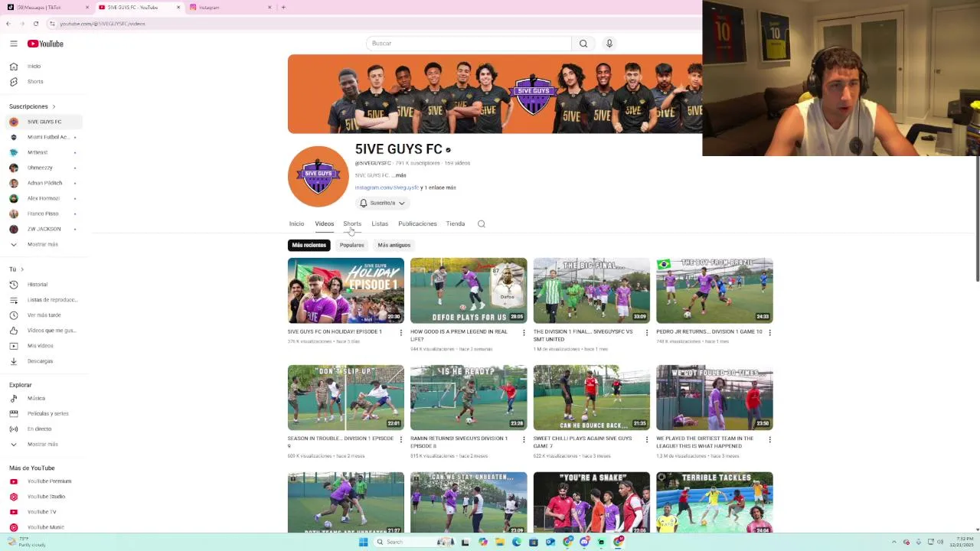Switch to the TikTok Messages browser tab

46,8
